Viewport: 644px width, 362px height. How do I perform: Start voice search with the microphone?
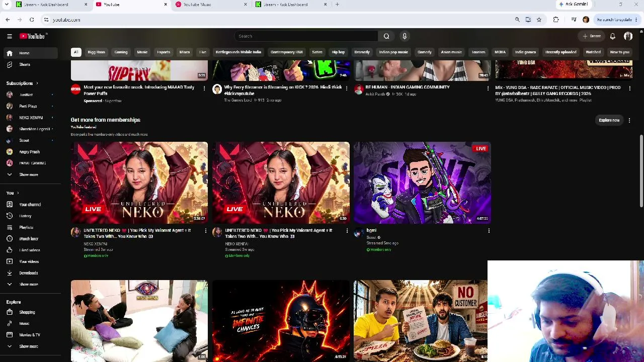405,36
